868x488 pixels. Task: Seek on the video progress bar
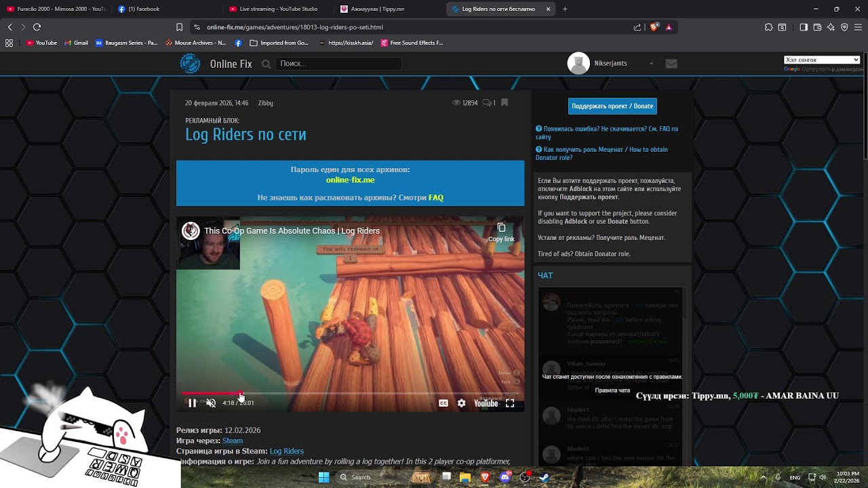[x=350, y=393]
